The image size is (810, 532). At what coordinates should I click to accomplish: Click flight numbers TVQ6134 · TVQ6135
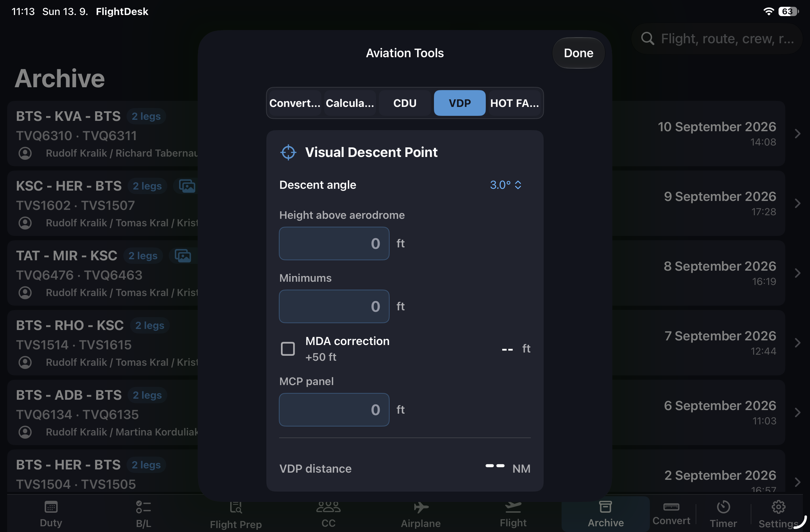pyautogui.click(x=77, y=414)
